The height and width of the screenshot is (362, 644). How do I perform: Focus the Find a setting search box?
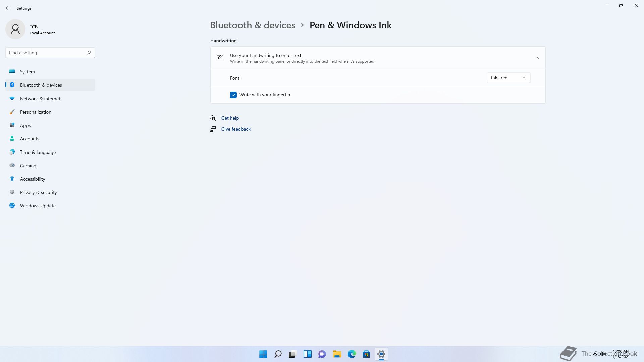(x=50, y=53)
